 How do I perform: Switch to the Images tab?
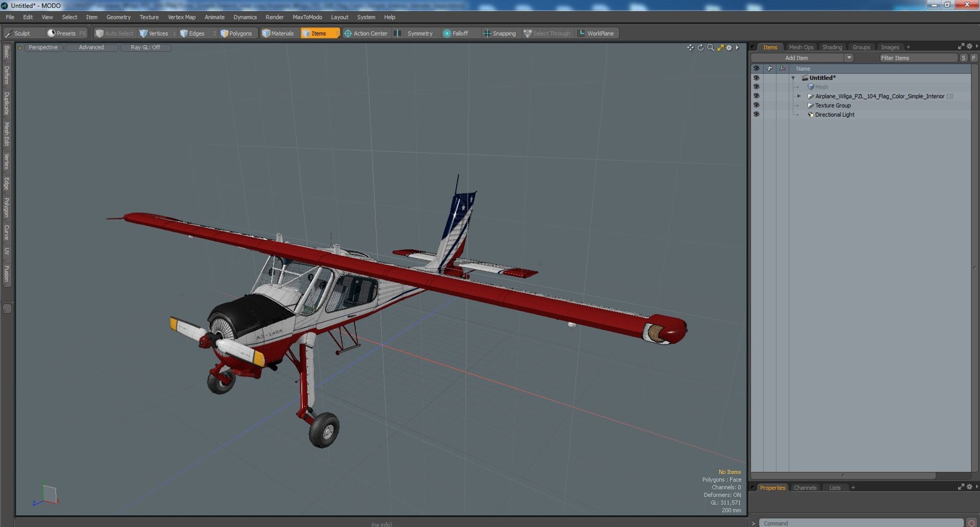(x=890, y=47)
